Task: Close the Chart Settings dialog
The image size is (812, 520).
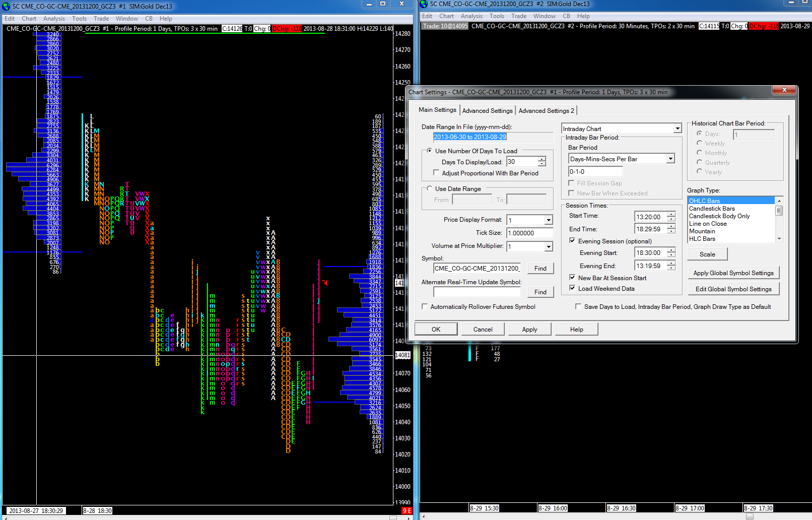Action: coord(784,90)
